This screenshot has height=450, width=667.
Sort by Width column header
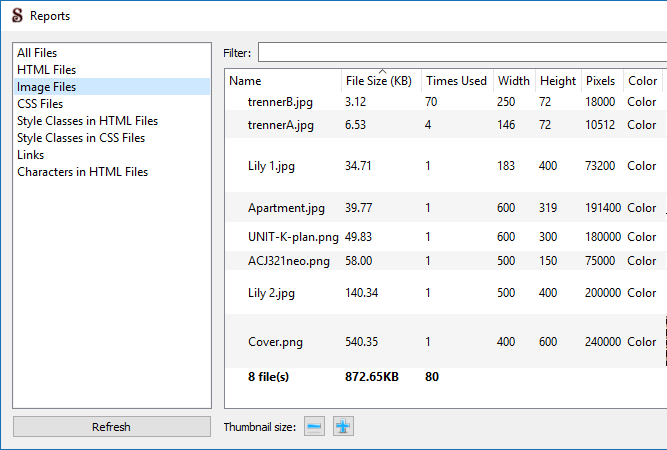point(514,81)
